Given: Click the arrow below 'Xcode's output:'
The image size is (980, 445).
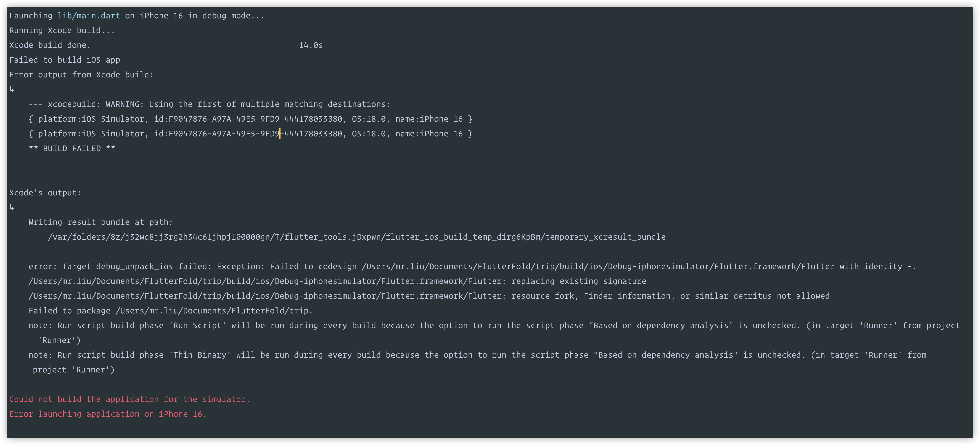Looking at the screenshot, I should pyautogui.click(x=12, y=208).
